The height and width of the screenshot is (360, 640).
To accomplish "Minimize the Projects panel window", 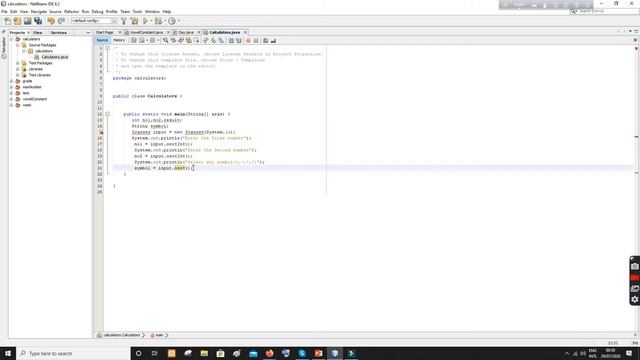I will [88, 32].
